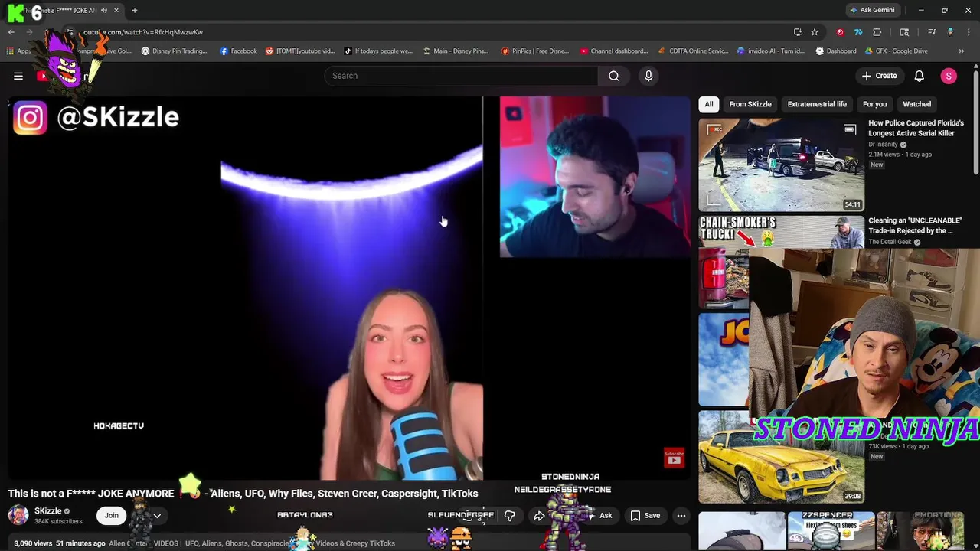Image resolution: width=980 pixels, height=551 pixels.
Task: Open the yellow car video thumbnail
Action: tap(781, 457)
